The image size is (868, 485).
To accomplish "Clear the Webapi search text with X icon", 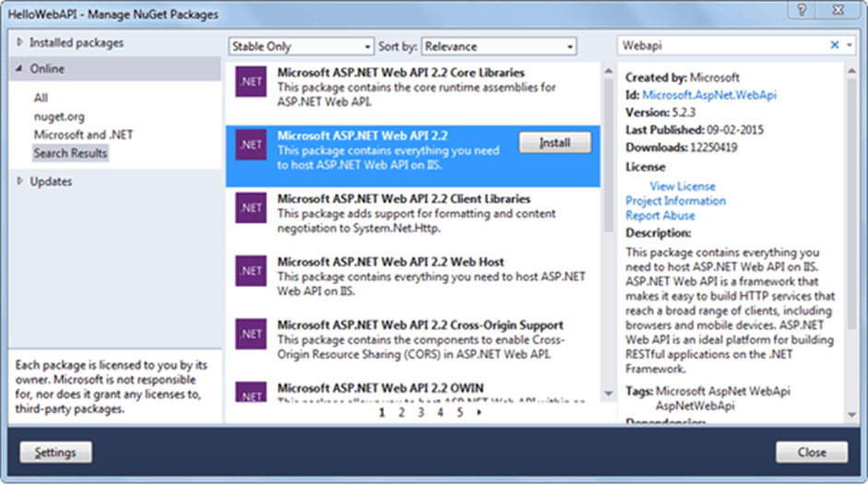I will pyautogui.click(x=835, y=45).
